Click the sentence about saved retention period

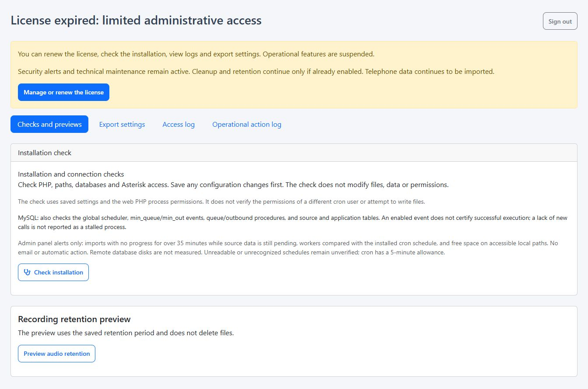pyautogui.click(x=126, y=333)
